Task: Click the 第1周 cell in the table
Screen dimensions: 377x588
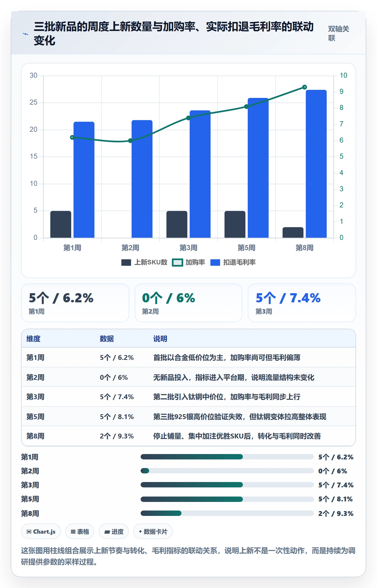Action: 35,357
